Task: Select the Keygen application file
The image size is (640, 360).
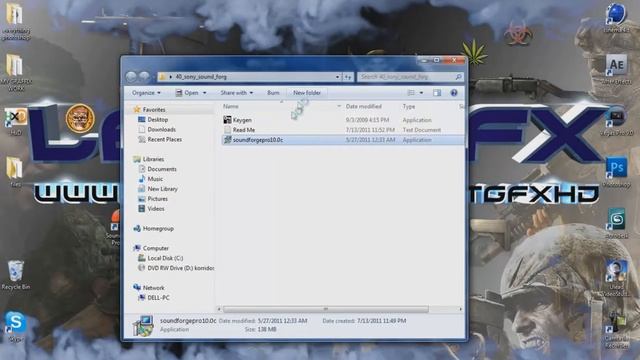Action: coord(242,120)
